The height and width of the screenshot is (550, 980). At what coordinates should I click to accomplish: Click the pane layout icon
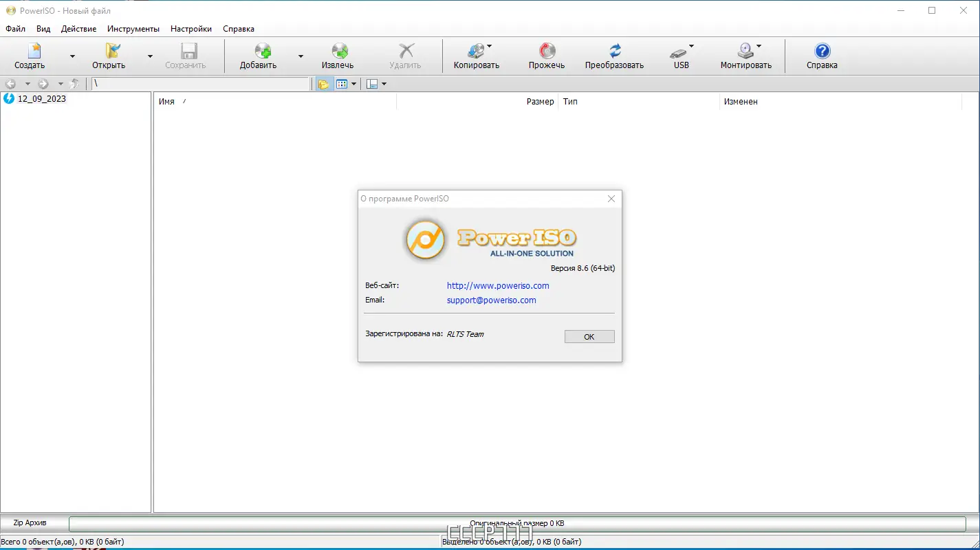(372, 84)
